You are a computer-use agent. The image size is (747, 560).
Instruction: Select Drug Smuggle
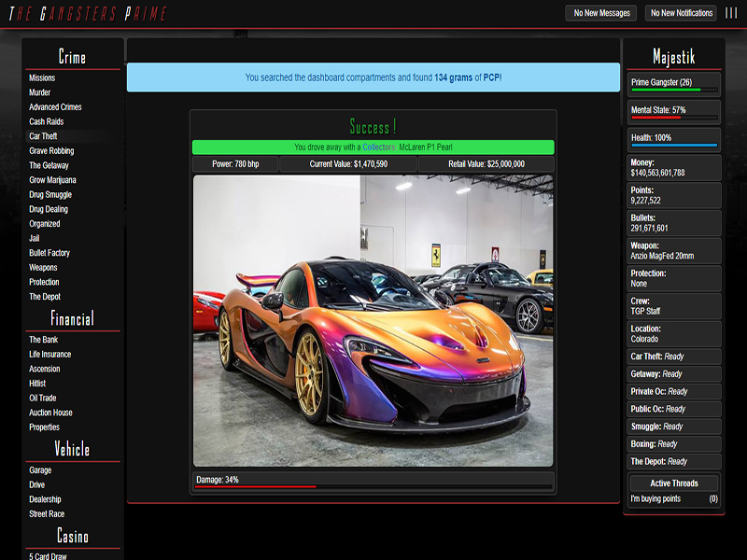[x=50, y=195]
